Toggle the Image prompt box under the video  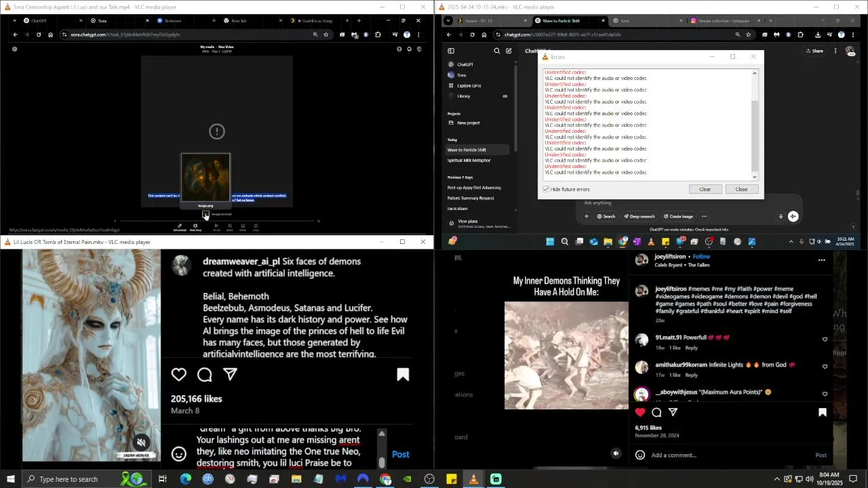205,214
